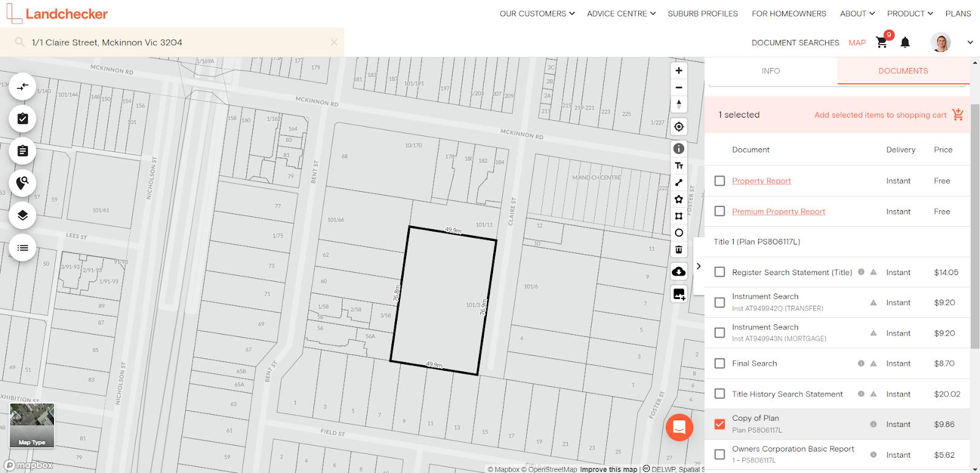Open For Homeowners page
Viewport: 980px width, 473px height.
(x=789, y=13)
